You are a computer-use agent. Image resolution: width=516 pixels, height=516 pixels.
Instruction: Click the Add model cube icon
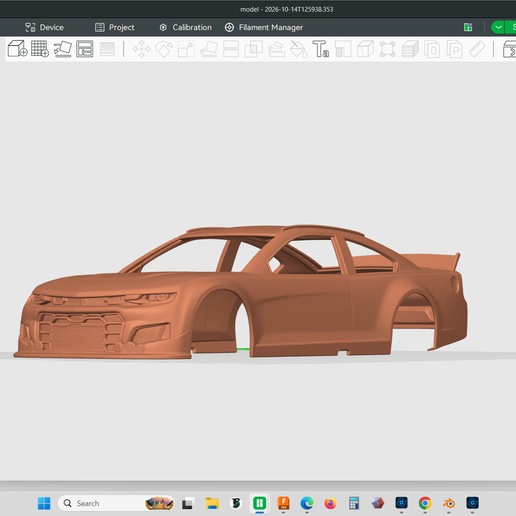click(17, 49)
